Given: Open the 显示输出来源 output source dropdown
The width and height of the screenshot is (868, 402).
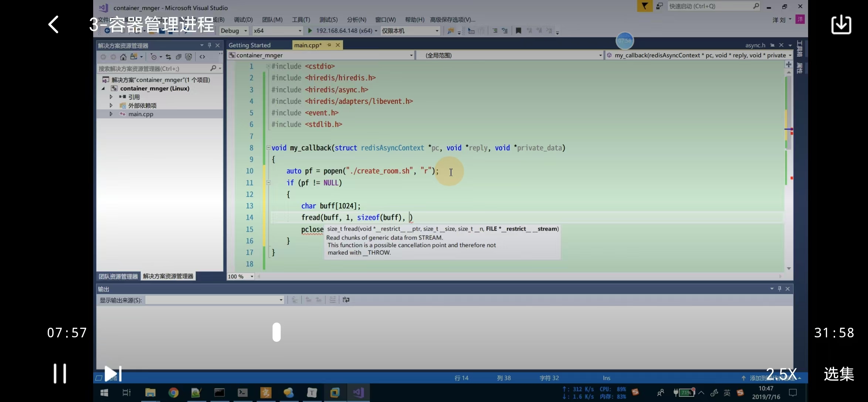Looking at the screenshot, I should click(215, 300).
